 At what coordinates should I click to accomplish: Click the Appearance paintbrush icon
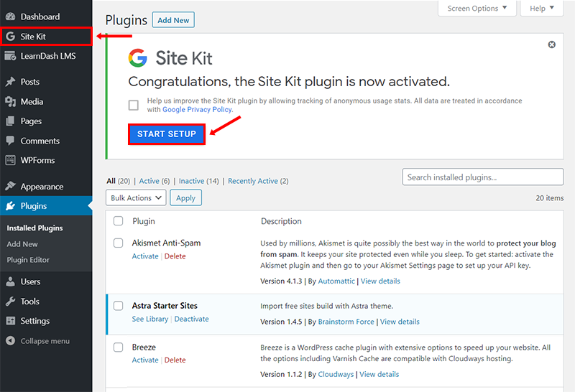[10, 187]
